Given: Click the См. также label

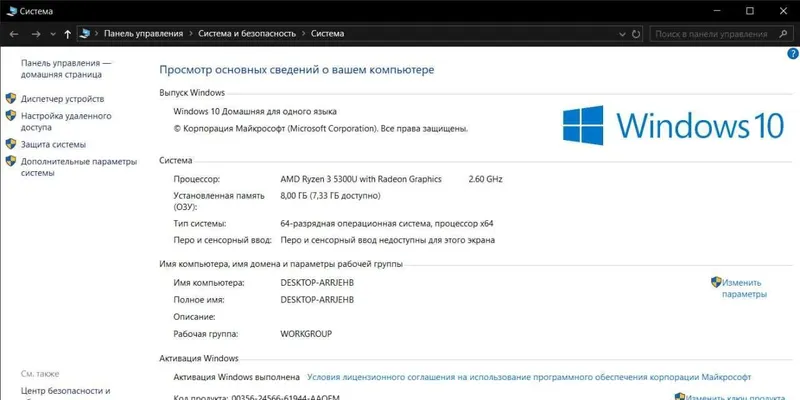Looking at the screenshot, I should (40, 374).
